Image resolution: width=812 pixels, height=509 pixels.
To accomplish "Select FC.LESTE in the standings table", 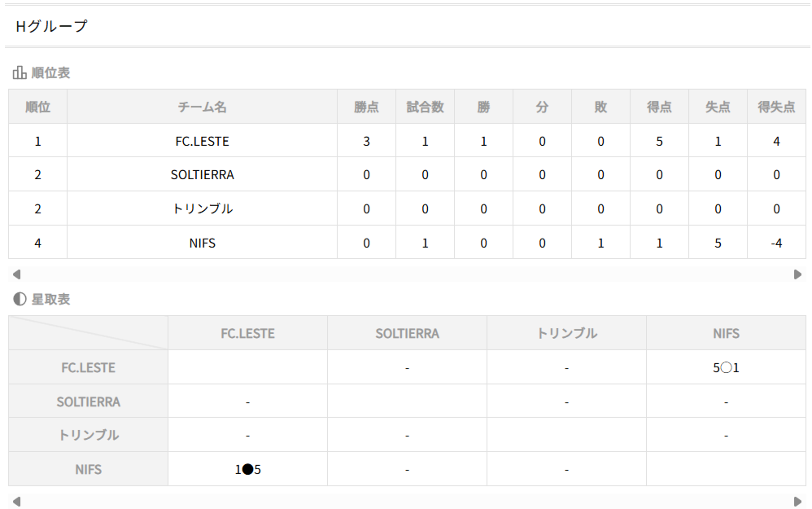I will tap(202, 142).
